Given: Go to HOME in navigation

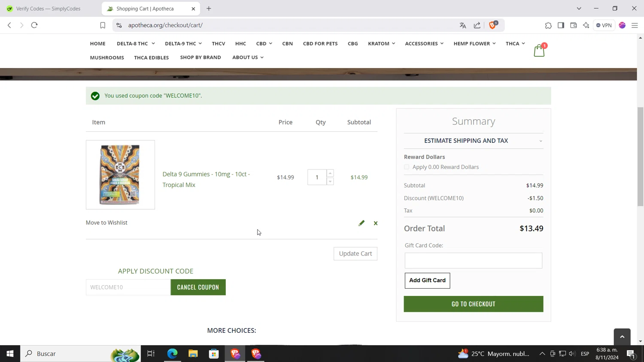Looking at the screenshot, I should pos(98,43).
